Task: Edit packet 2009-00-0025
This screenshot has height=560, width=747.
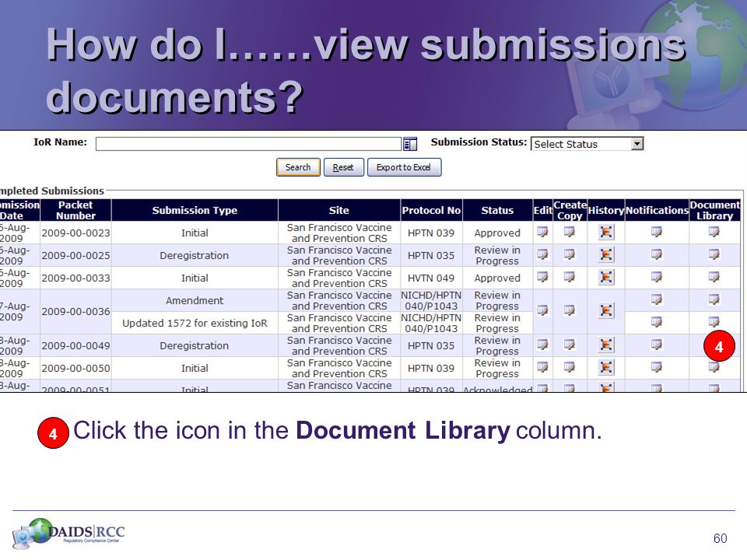Action: coord(542,254)
